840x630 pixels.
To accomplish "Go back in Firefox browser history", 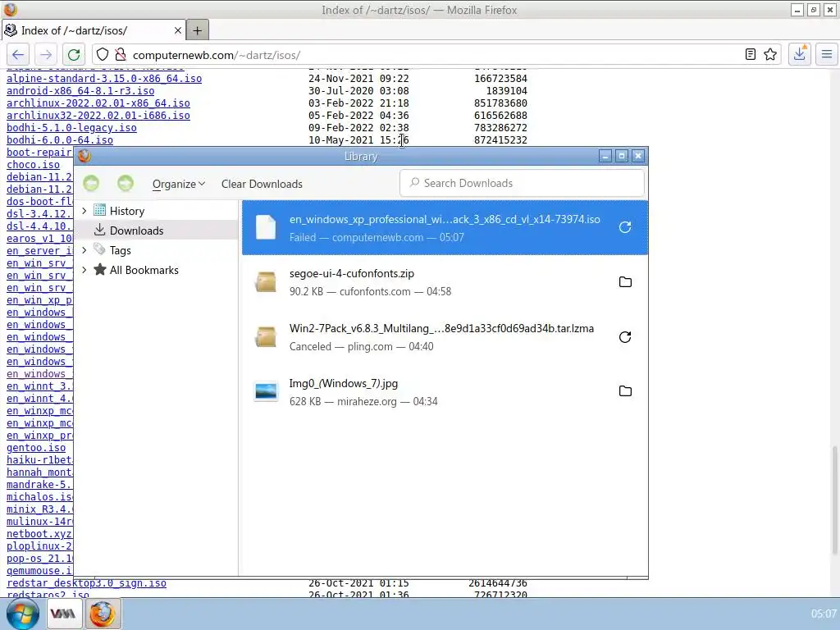I will [18, 55].
